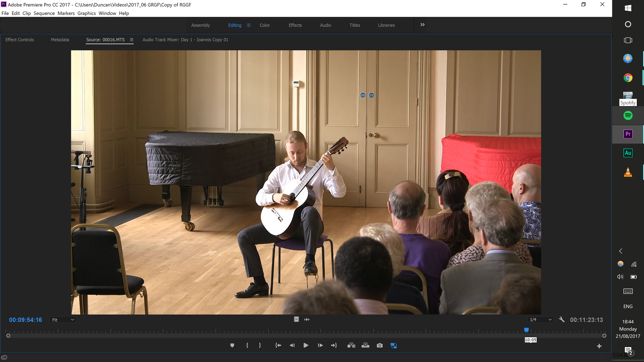Switch to the Effect Controls tab
The height and width of the screenshot is (362, 644).
20,40
